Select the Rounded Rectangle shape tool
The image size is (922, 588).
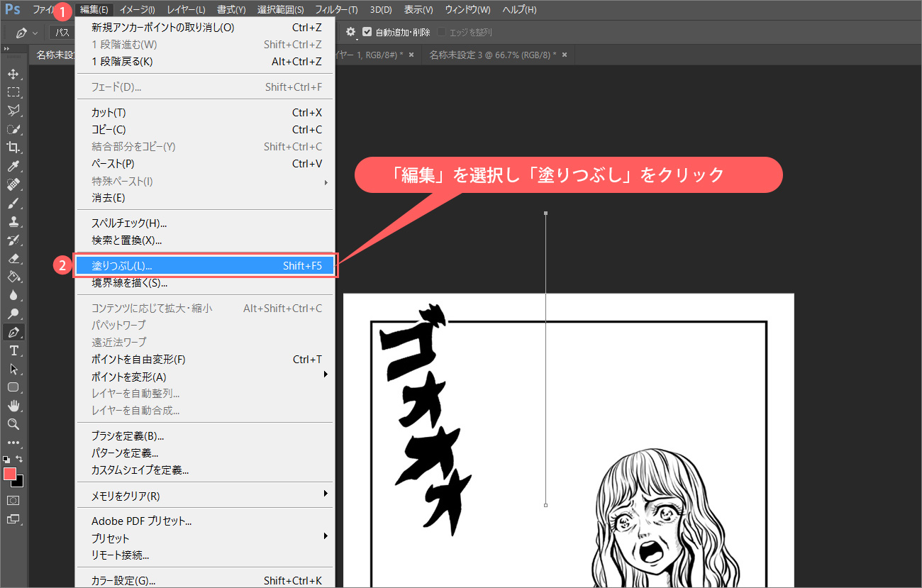pyautogui.click(x=13, y=387)
